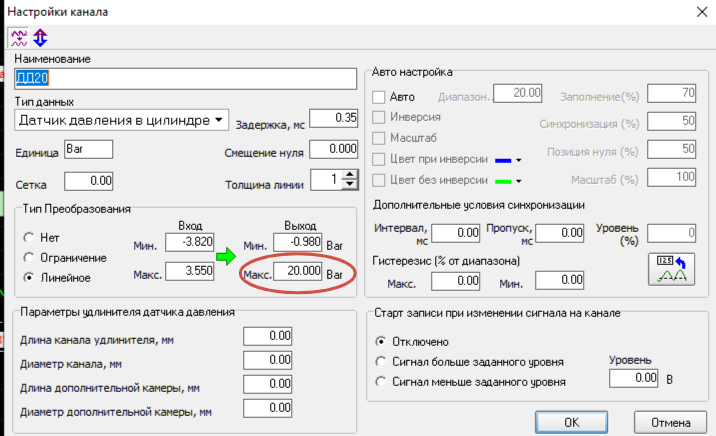
Task: Open the blue inversion color dropdown arrow
Action: (518, 160)
